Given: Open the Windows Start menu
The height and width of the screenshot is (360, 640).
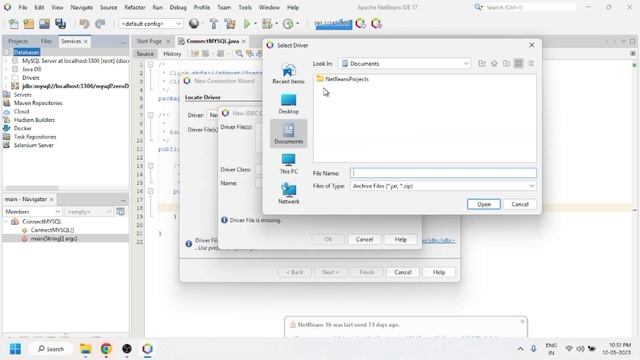Looking at the screenshot, I should 15,349.
